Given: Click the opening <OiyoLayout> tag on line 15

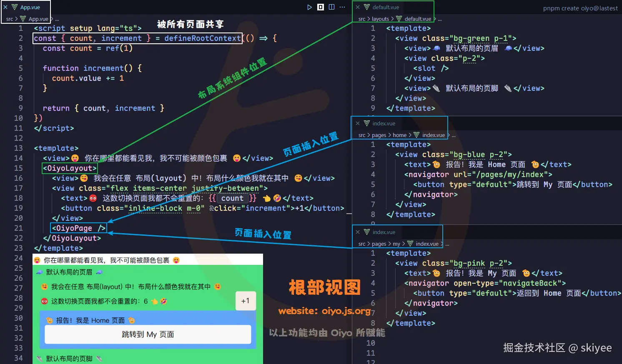Looking at the screenshot, I should click(70, 168).
